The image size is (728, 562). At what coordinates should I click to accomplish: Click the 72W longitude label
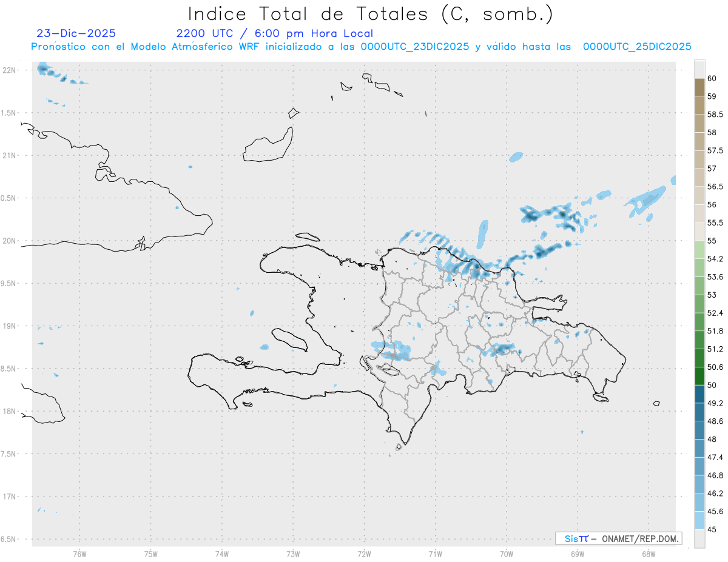pos(364,554)
